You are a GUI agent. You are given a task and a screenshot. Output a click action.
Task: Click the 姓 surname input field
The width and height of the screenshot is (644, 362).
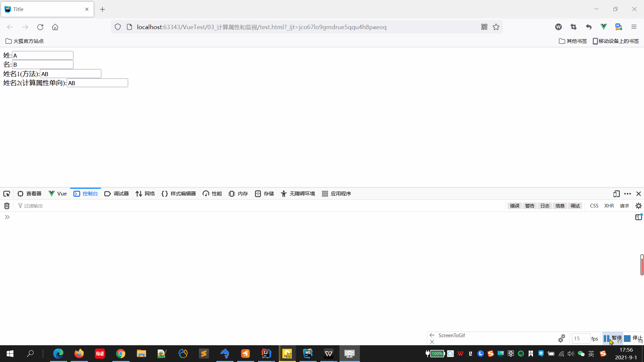pyautogui.click(x=43, y=56)
